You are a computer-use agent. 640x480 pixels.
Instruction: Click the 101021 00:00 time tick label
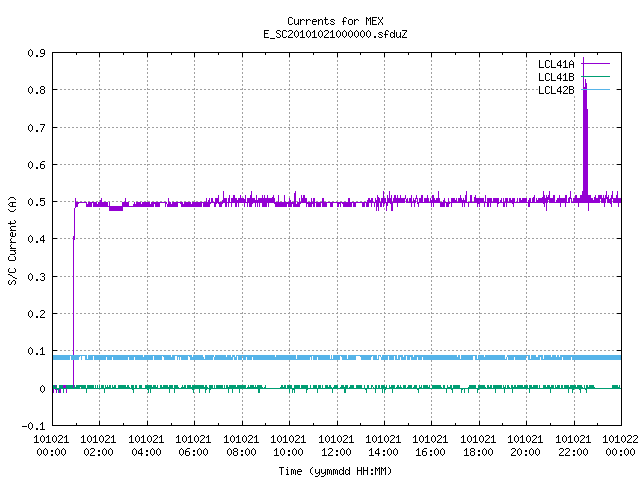[x=51, y=446]
